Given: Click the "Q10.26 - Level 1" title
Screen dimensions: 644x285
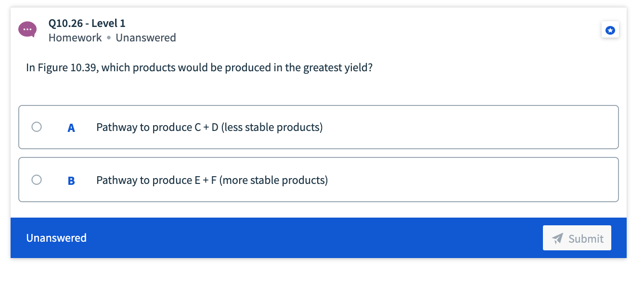Looking at the screenshot, I should [87, 23].
